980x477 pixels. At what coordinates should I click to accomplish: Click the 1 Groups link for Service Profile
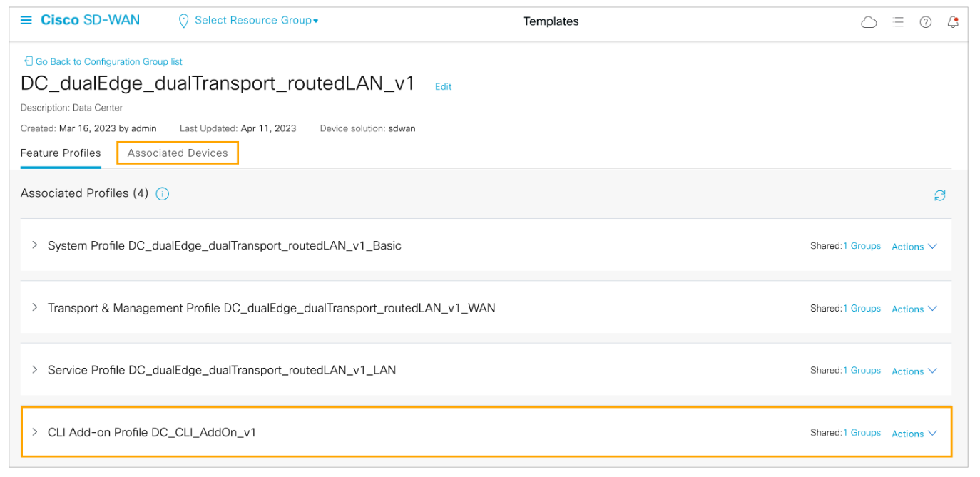(x=862, y=371)
